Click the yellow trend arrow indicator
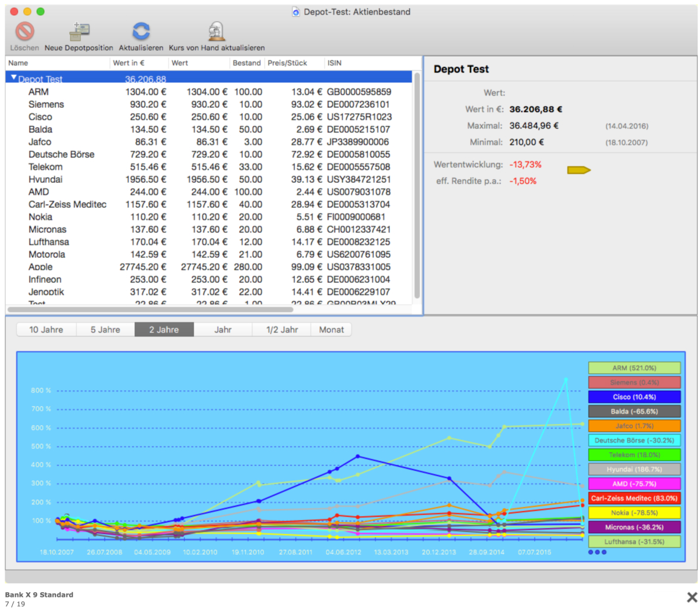This screenshot has width=700, height=612. click(x=579, y=170)
